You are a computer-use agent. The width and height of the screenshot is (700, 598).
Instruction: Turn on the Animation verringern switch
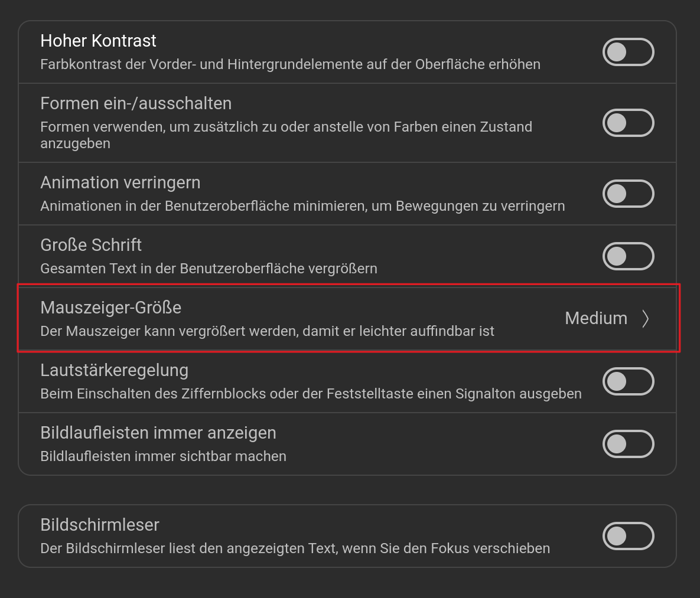[628, 194]
